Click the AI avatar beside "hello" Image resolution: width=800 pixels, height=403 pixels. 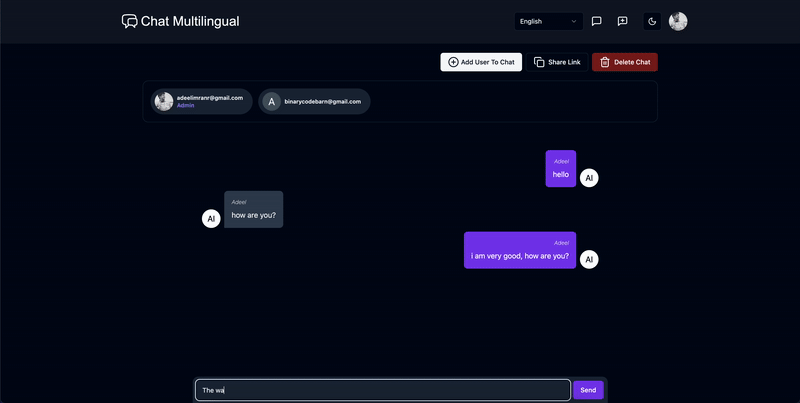coord(589,178)
